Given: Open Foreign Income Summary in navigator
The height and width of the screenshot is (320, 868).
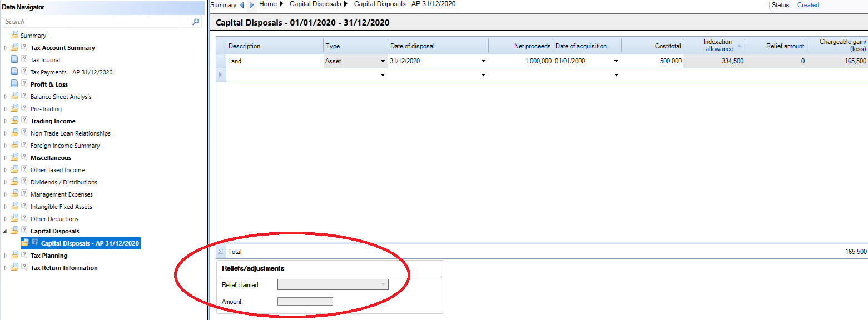Looking at the screenshot, I should (x=65, y=146).
